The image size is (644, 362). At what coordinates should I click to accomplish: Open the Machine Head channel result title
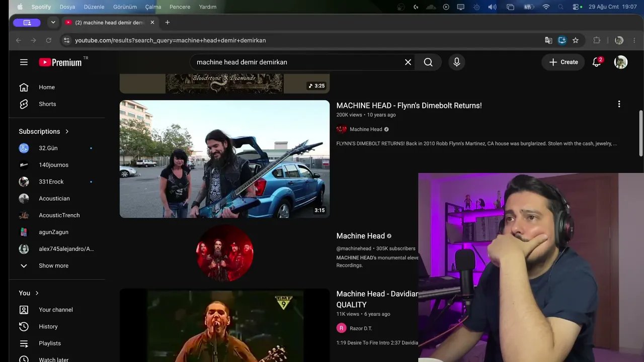(x=360, y=236)
